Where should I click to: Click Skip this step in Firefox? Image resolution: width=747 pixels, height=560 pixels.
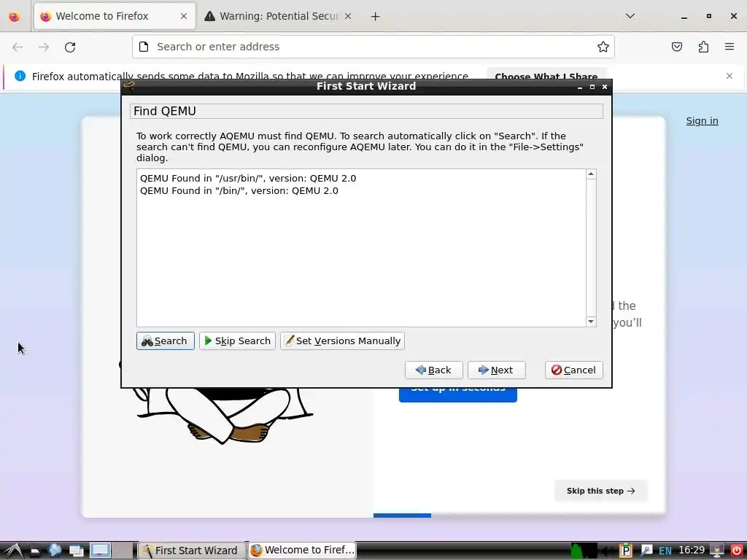click(601, 491)
